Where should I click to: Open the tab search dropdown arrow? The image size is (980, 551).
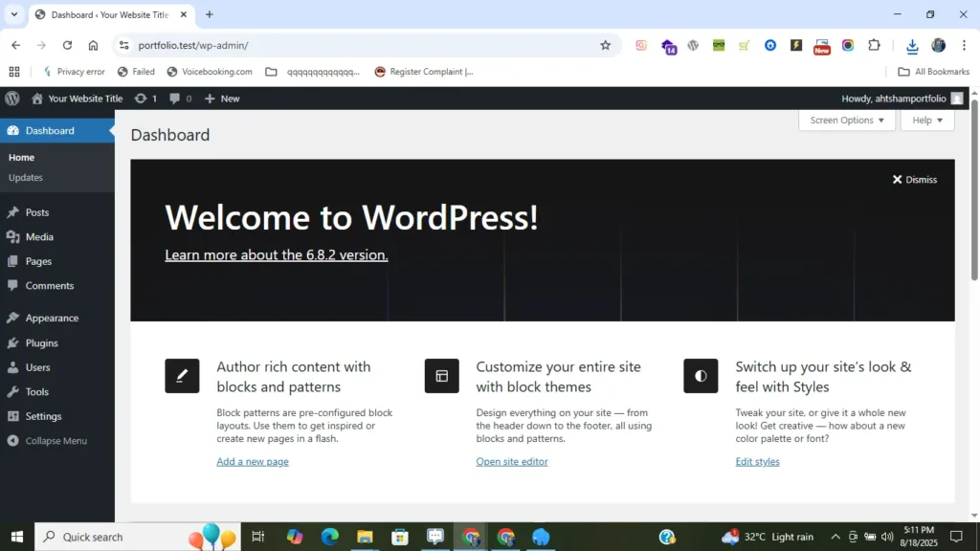coord(13,14)
